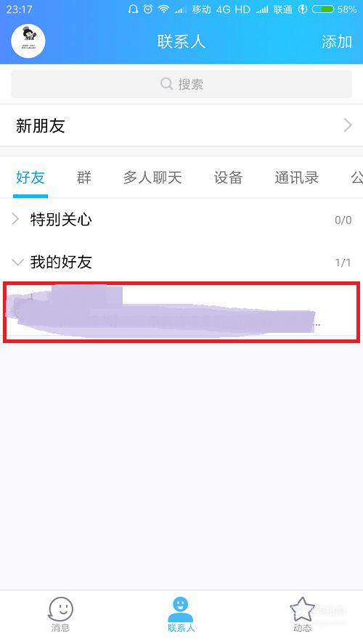Open the profile avatar in the header
The height and width of the screenshot is (644, 363).
tap(28, 41)
